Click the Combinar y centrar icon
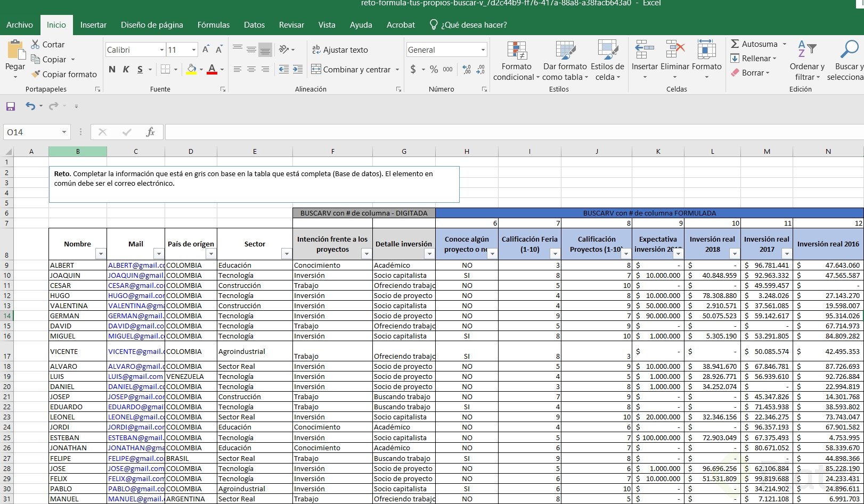864x504 pixels. [x=316, y=70]
